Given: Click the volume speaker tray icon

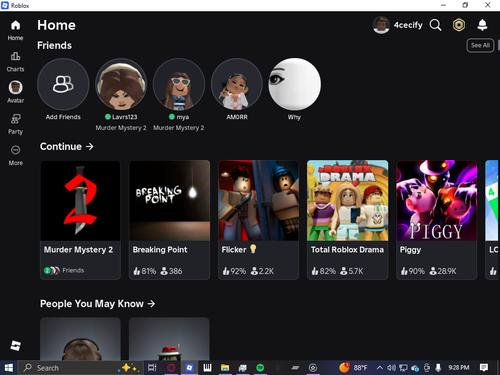Looking at the screenshot, I should pyautogui.click(x=391, y=368).
